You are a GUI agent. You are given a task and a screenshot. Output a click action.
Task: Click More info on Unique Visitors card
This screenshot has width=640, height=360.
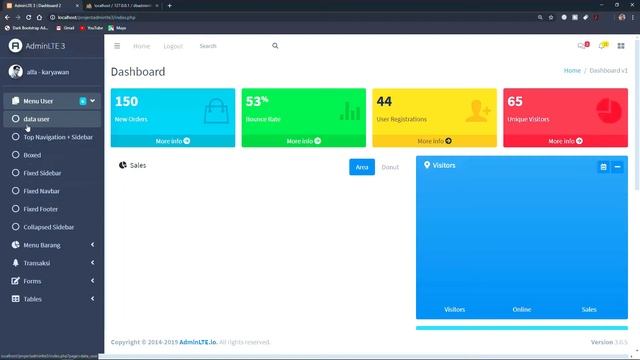pos(565,141)
